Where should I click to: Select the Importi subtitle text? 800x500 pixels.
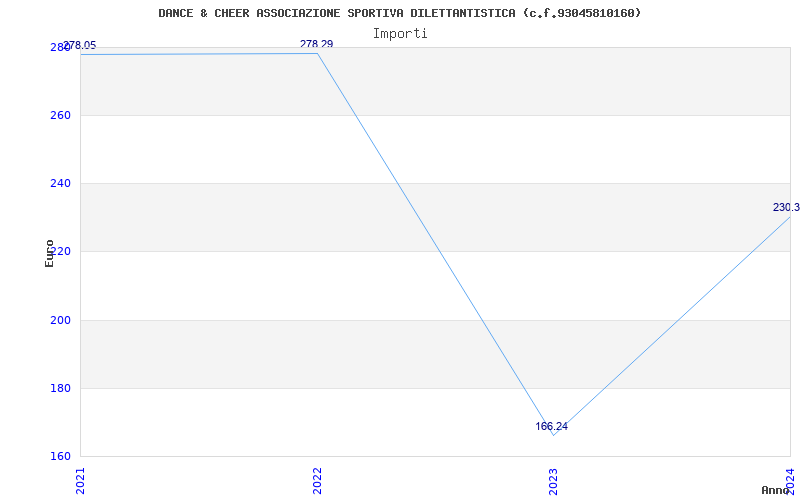(x=400, y=34)
